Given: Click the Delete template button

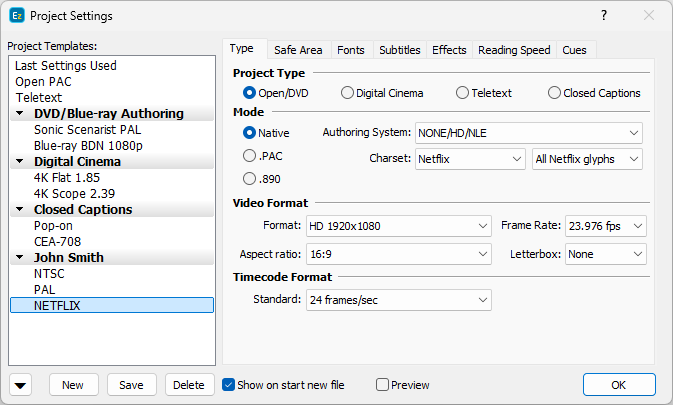Looking at the screenshot, I should pyautogui.click(x=188, y=385).
